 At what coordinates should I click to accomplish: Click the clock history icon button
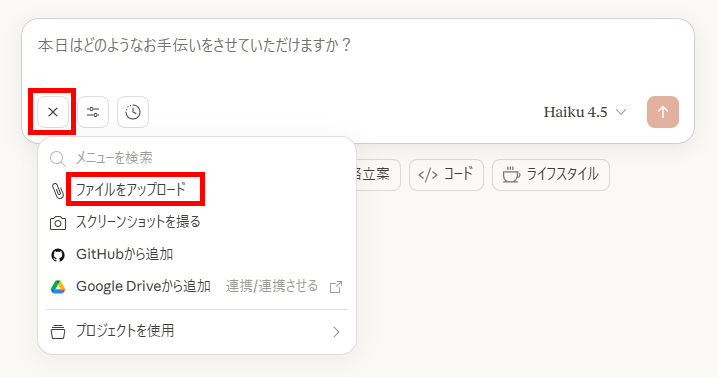[133, 112]
